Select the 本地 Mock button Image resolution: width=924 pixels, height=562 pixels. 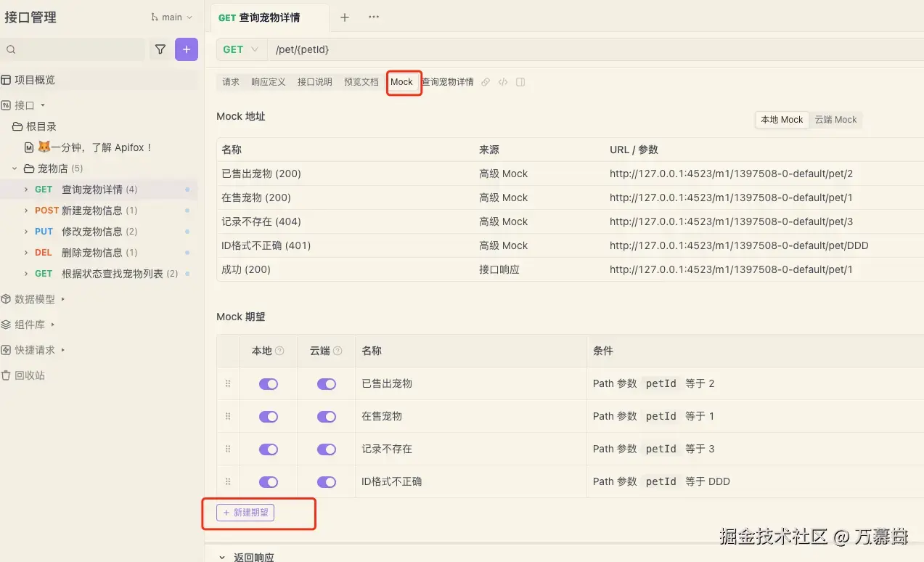[x=782, y=120]
